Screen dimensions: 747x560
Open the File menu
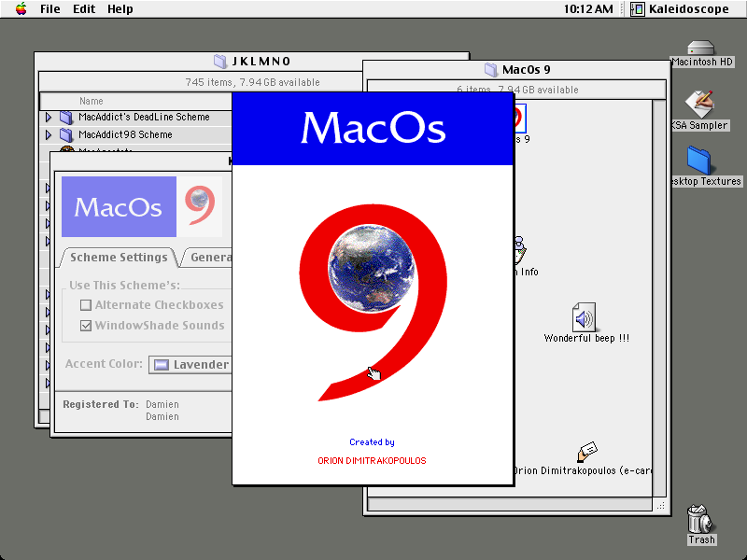[x=50, y=9]
